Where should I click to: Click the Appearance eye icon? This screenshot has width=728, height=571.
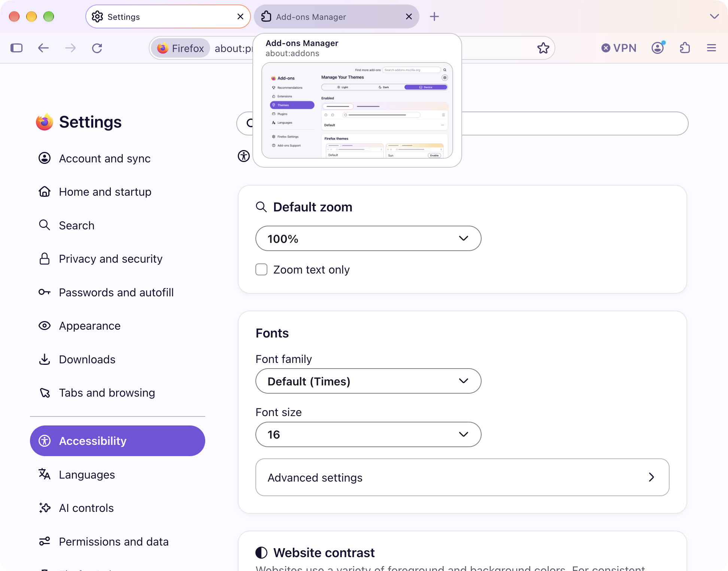pyautogui.click(x=45, y=326)
